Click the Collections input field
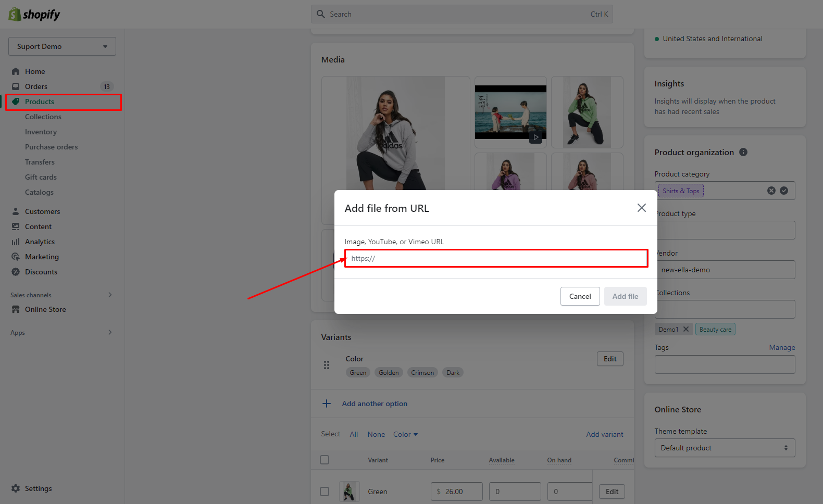The image size is (823, 504). click(725, 309)
